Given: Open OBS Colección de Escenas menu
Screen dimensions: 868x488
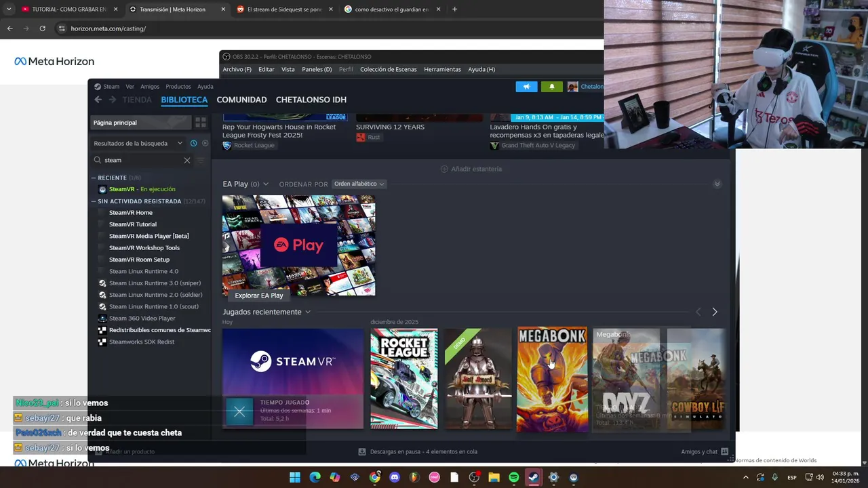Looking at the screenshot, I should 389,69.
